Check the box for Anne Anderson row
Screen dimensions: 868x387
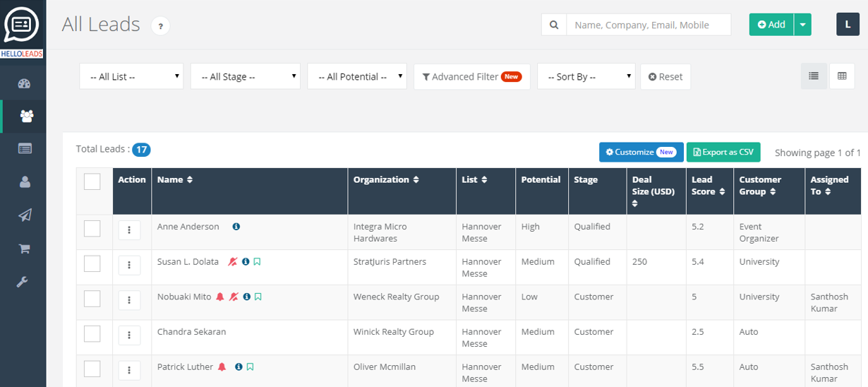click(92, 229)
